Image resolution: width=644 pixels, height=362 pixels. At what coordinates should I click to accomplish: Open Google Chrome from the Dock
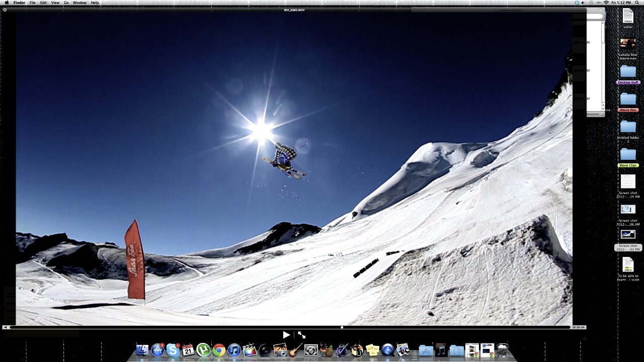218,350
